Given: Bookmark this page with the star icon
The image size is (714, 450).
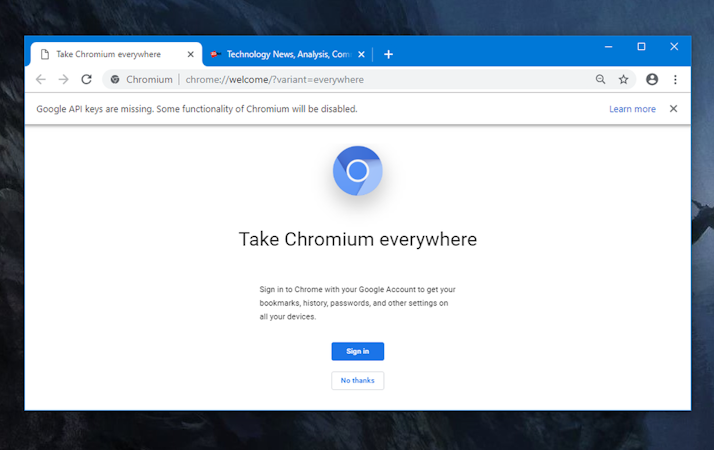Looking at the screenshot, I should pyautogui.click(x=623, y=79).
